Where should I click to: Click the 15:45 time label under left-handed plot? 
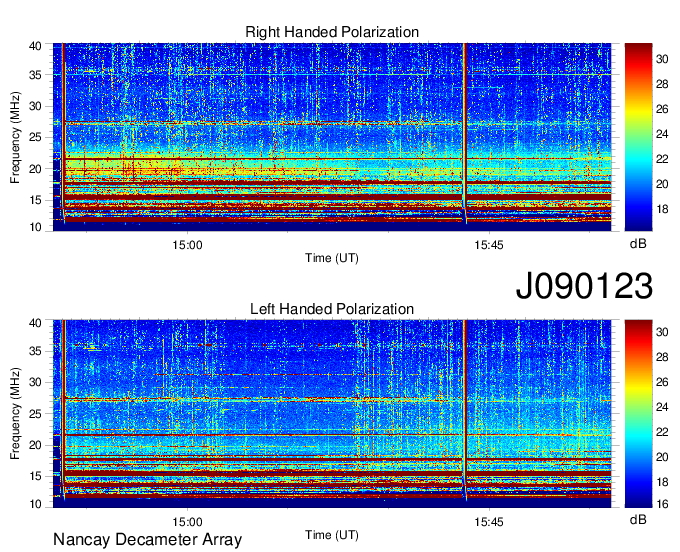pos(489,522)
